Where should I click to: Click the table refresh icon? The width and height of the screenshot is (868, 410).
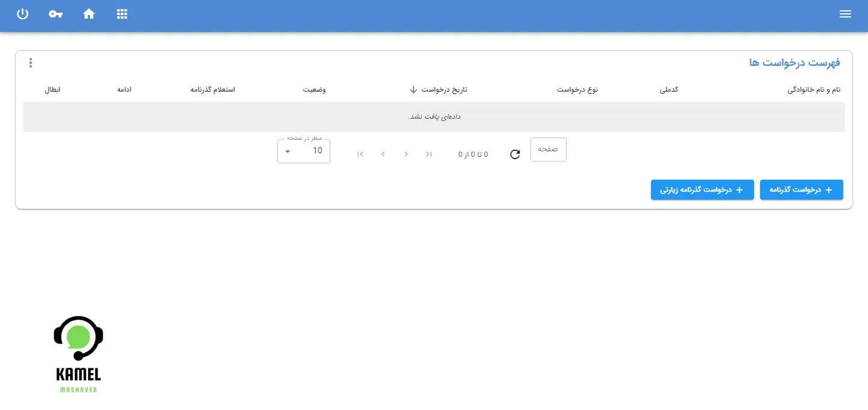[515, 154]
